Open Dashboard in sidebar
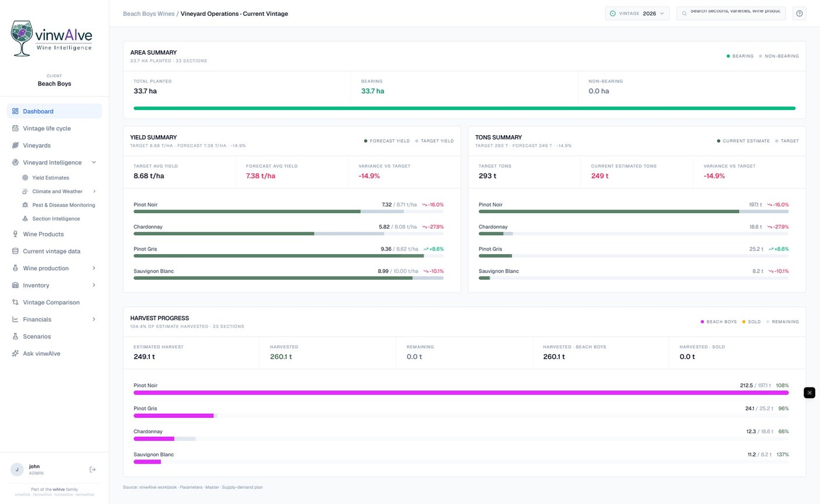 tap(54, 111)
